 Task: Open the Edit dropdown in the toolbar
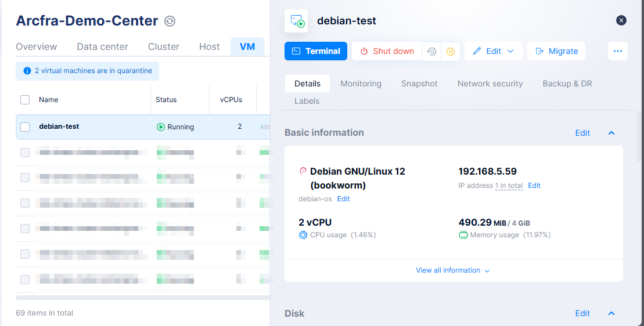coord(494,51)
